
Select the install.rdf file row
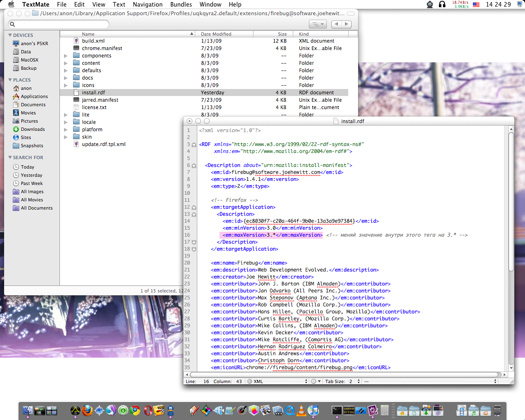[x=204, y=93]
